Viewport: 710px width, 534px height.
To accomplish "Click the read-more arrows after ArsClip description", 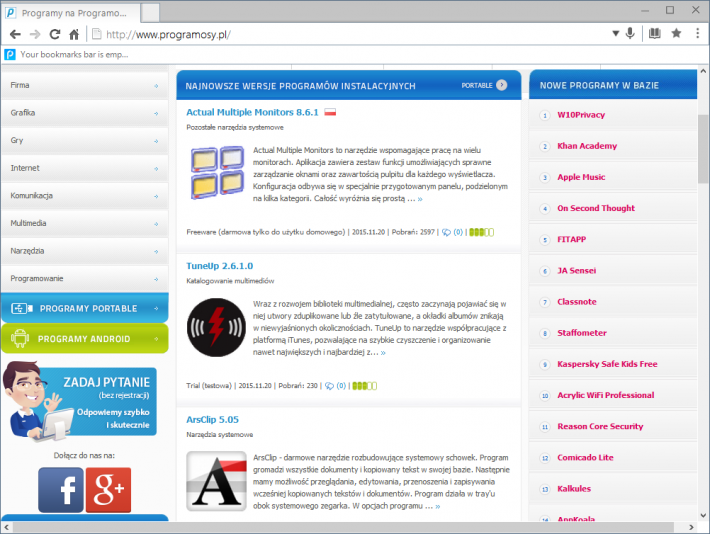I will pyautogui.click(x=437, y=506).
